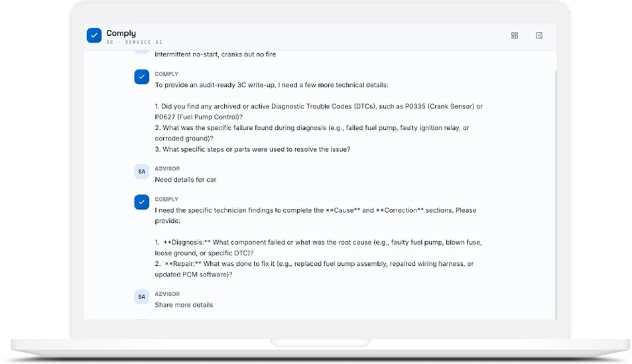This screenshot has height=364, width=632.
Task: Select the 'Intermittent no-start, cranks but no fire' message
Action: point(216,54)
